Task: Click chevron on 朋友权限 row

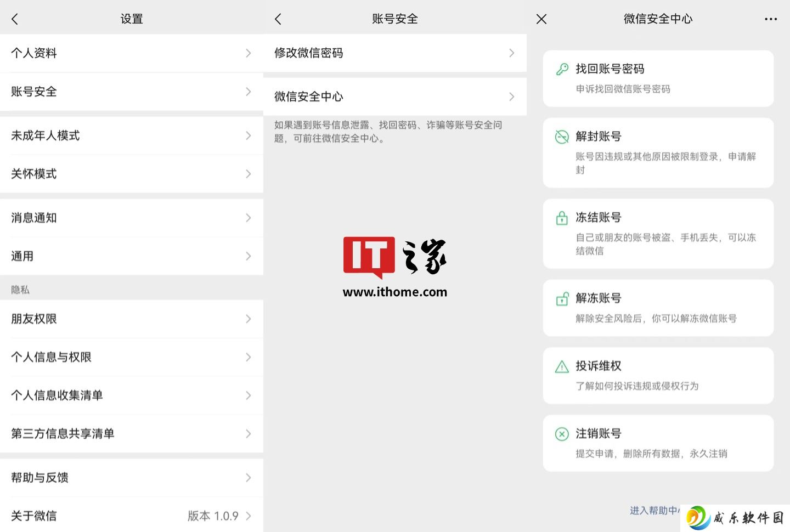Action: (x=249, y=319)
